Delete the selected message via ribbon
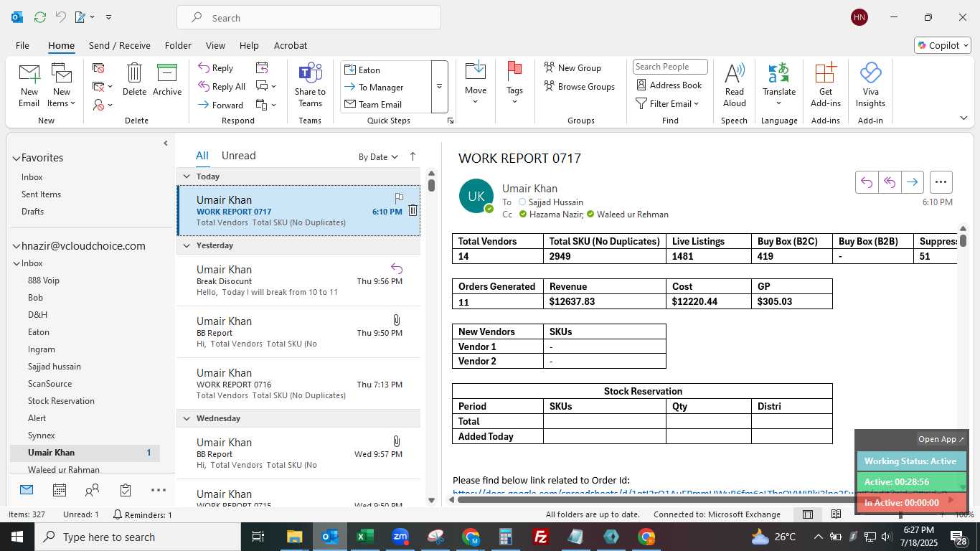This screenshot has width=980, height=551. [134, 80]
